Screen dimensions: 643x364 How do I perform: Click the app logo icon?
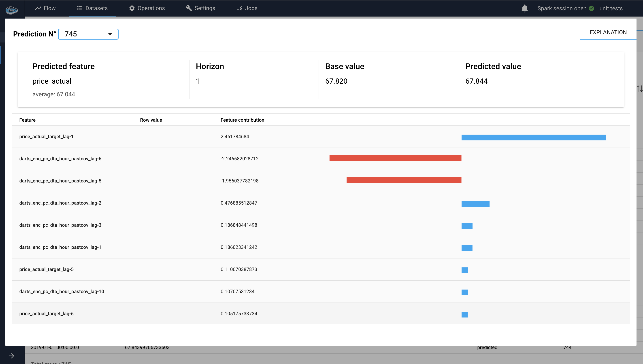click(x=11, y=10)
